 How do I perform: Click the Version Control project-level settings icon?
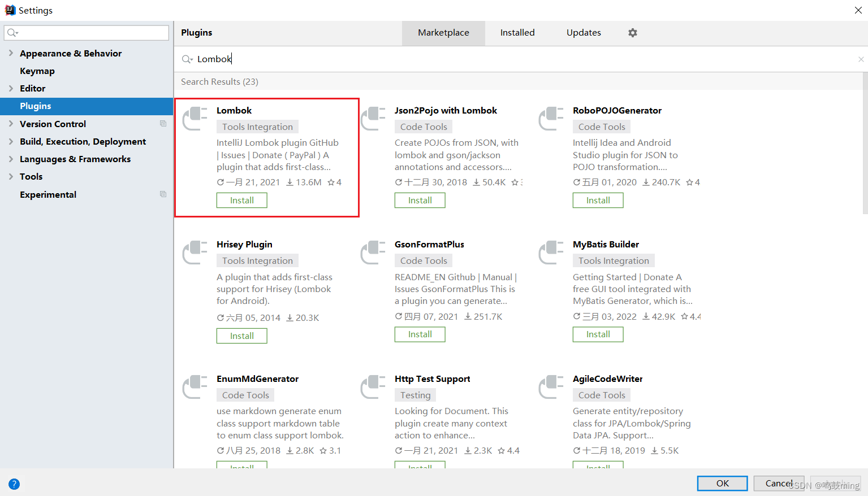[163, 124]
